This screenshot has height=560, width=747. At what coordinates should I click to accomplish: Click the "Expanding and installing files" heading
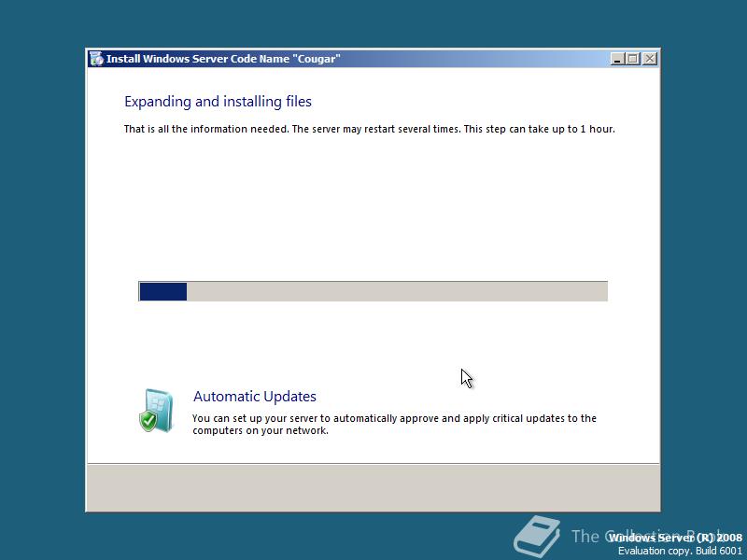(x=218, y=102)
